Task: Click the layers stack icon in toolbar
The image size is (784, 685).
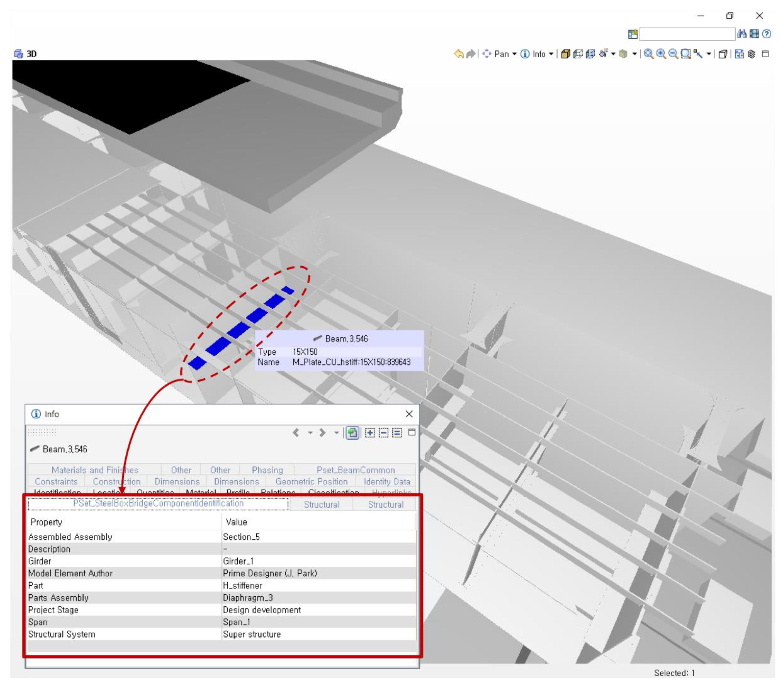Action: pyautogui.click(x=751, y=54)
